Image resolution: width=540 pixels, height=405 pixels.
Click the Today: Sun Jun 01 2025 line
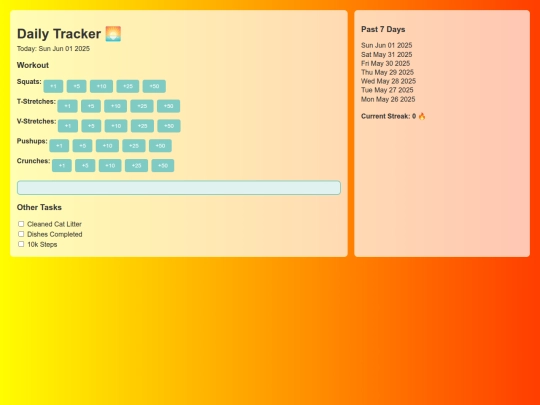pyautogui.click(x=53, y=49)
